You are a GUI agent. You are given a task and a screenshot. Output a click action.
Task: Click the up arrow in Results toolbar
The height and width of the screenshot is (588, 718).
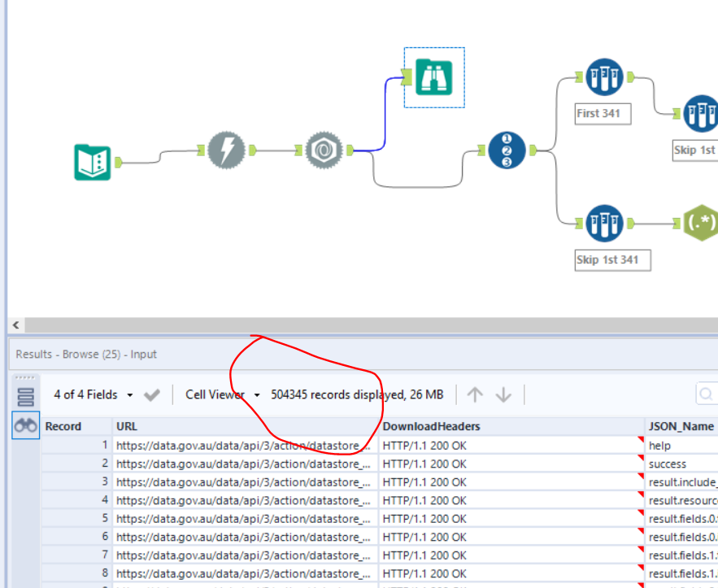point(476,394)
